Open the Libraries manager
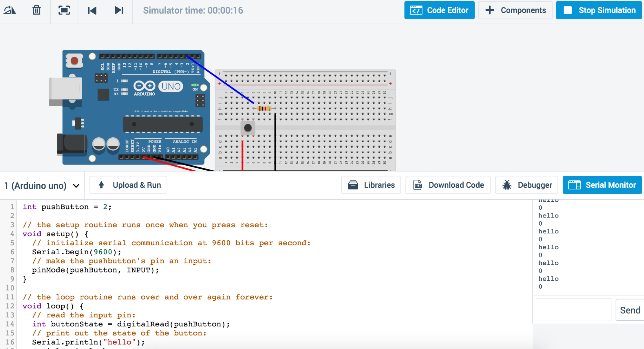644x349 pixels. point(371,185)
